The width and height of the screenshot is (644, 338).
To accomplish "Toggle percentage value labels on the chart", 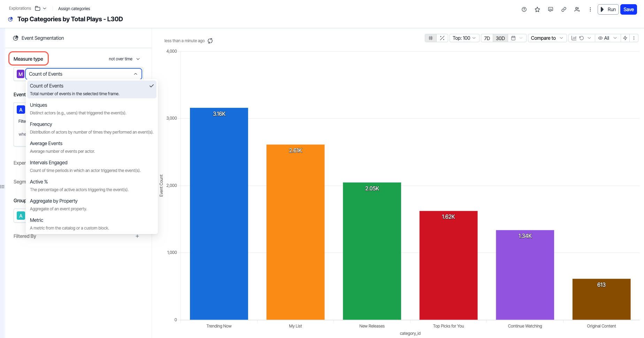I will pyautogui.click(x=442, y=38).
